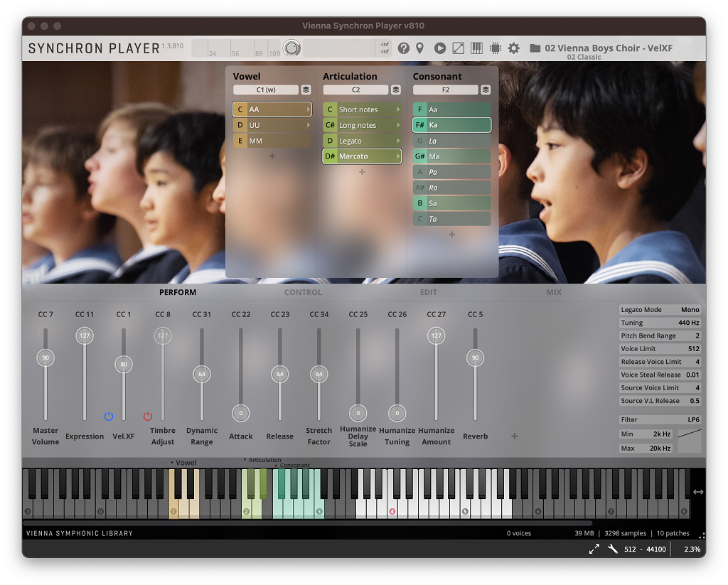Add a new Articulation slot with plus
The height and width of the screenshot is (585, 728).
(362, 172)
